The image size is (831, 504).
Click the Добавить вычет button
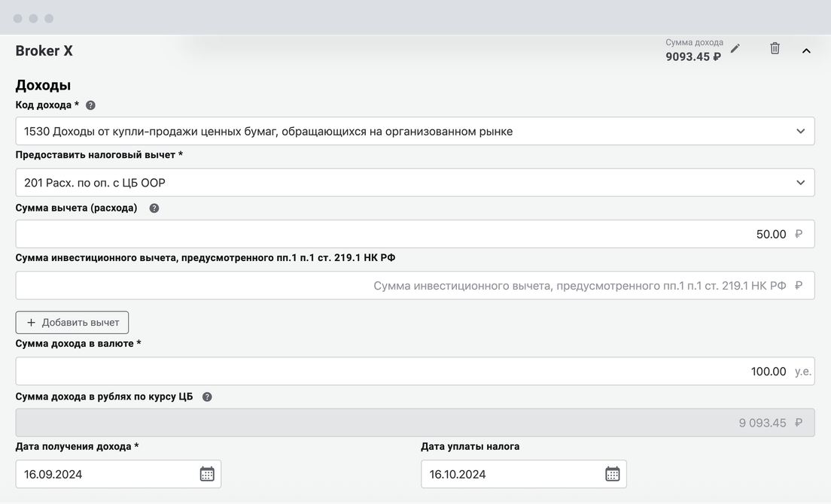[x=72, y=323]
